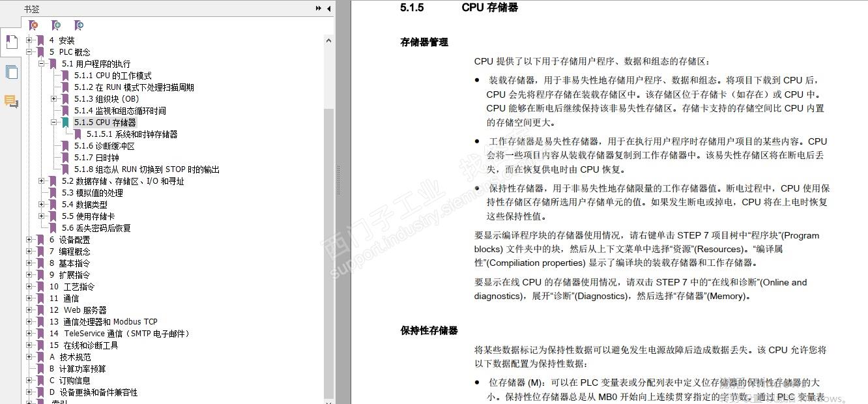Viewport: 868px width, 404px height.
Task: Go to 5.1.8 组态从 RUN 切换到 STOP 时的输出
Action: coord(147,169)
